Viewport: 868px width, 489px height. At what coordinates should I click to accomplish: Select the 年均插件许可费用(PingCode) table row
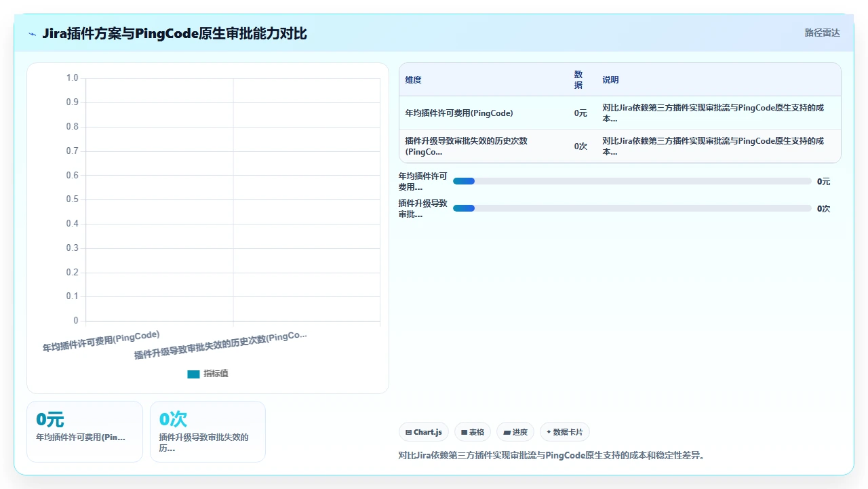pyautogui.click(x=620, y=113)
